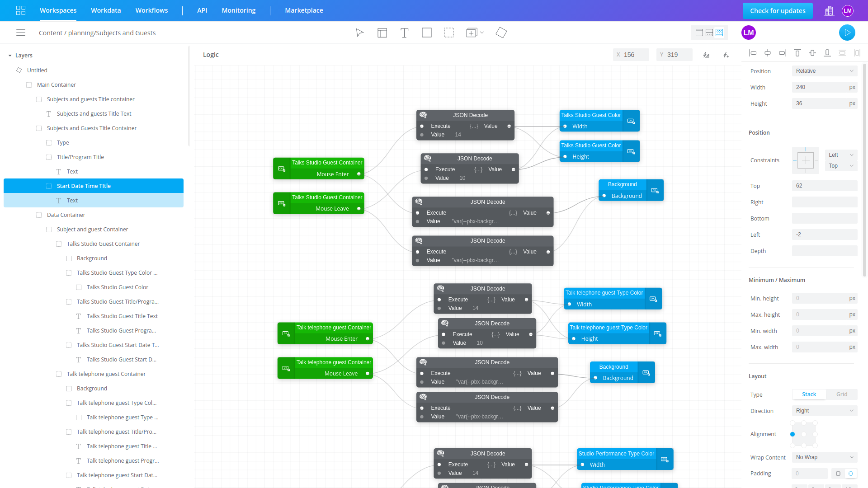Viewport: 868px width, 488px height.
Task: Open the Direction Right dropdown
Action: pos(824,411)
